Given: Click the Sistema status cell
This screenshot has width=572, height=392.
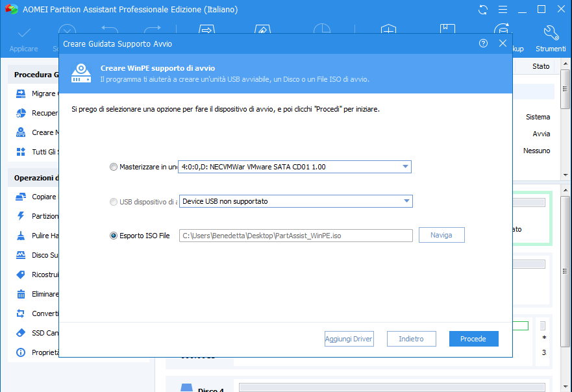Looking at the screenshot, I should (x=538, y=117).
